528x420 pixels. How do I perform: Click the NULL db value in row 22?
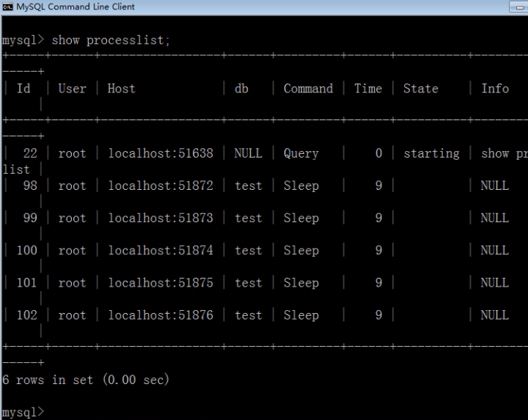tap(248, 153)
